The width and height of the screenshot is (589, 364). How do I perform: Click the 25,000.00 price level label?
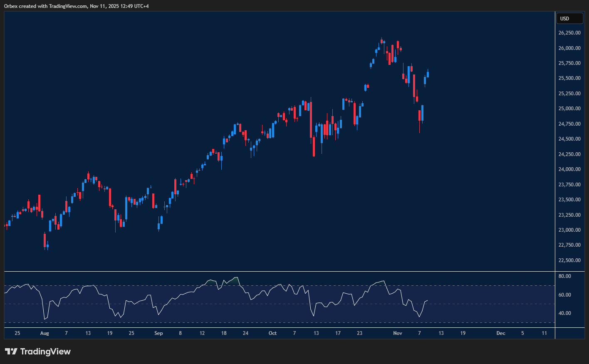[569, 109]
